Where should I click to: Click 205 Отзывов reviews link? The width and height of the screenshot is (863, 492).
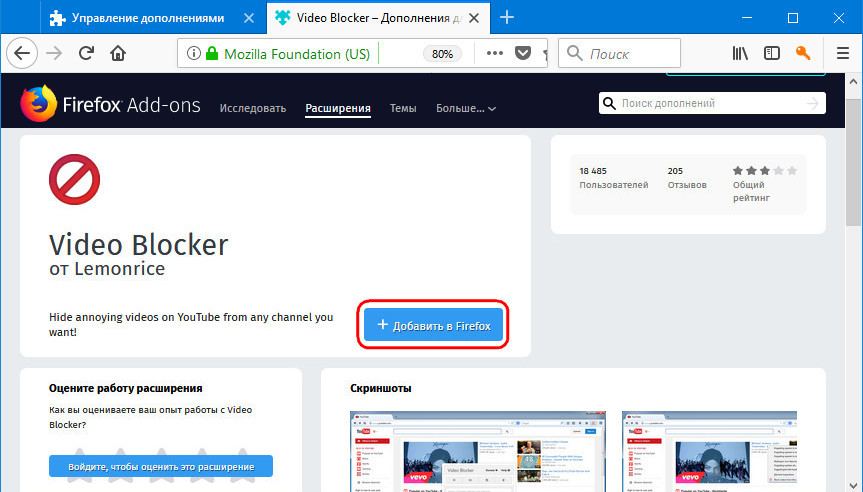click(x=687, y=178)
